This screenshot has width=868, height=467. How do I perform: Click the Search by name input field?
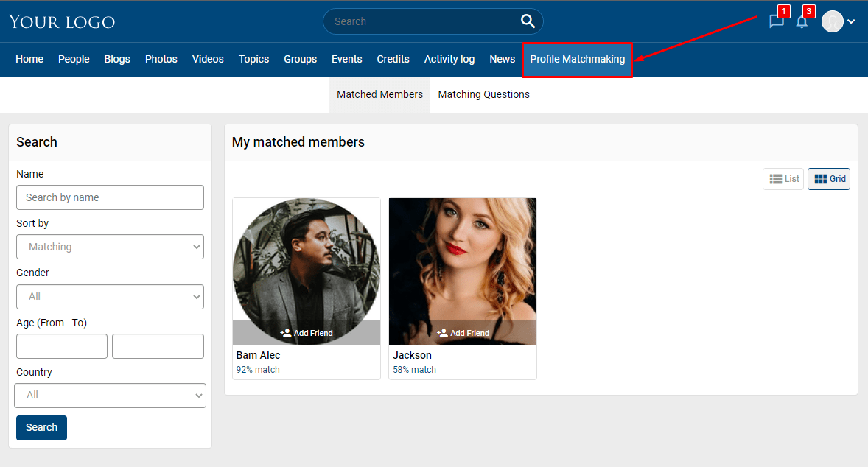(110, 197)
